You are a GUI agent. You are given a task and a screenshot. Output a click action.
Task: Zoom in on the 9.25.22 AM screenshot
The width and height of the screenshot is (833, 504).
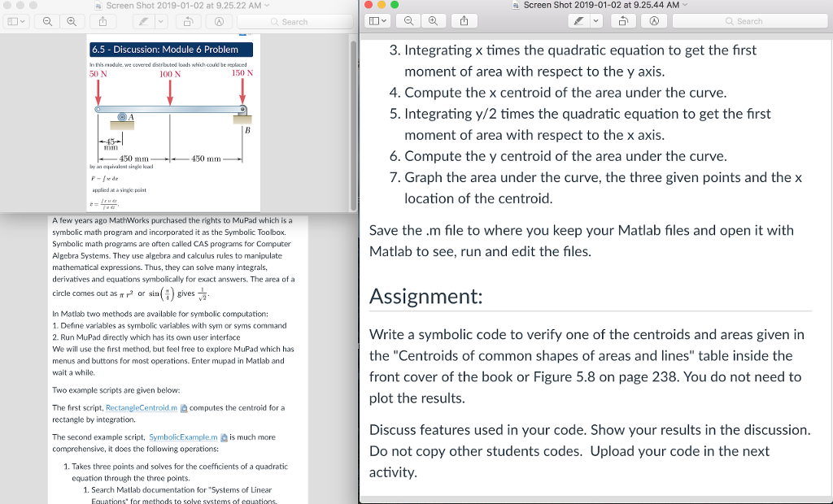pyautogui.click(x=72, y=21)
